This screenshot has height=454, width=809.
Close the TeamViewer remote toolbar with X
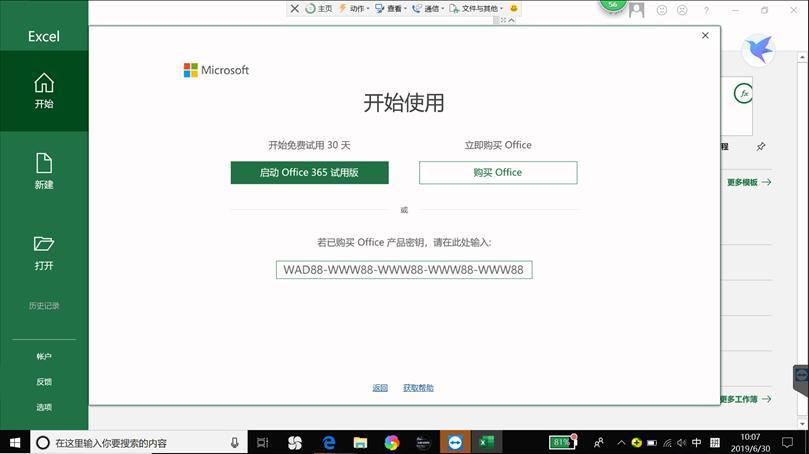(x=295, y=8)
